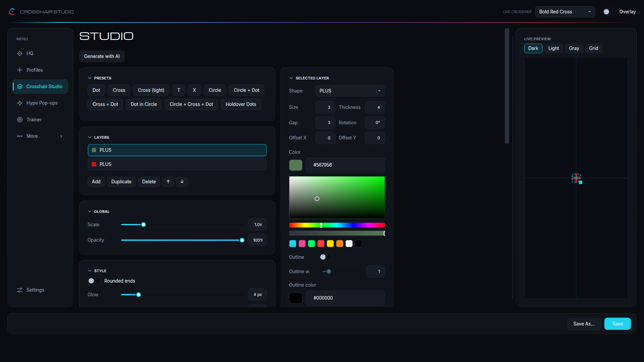Switch preview to Gray background

[574, 48]
